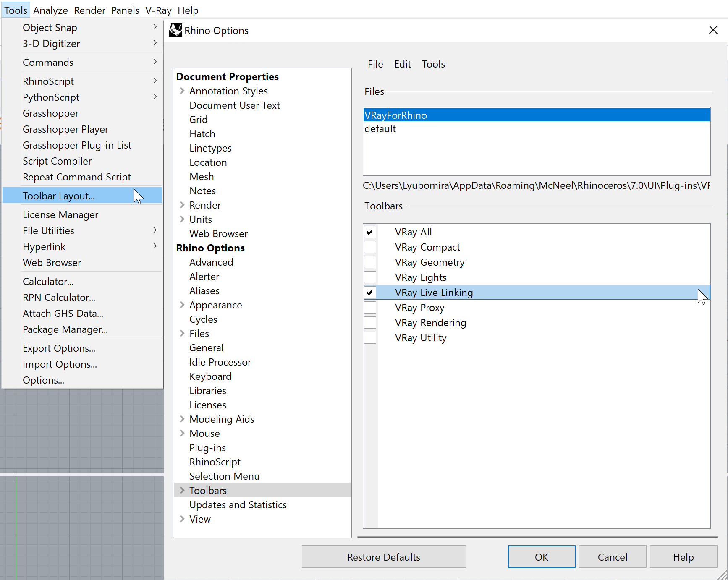Click the dialog resize grip corner
The width and height of the screenshot is (728, 580).
click(723, 575)
